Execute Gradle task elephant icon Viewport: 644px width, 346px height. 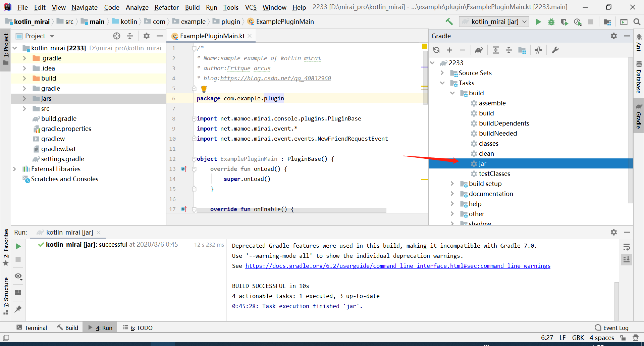479,50
